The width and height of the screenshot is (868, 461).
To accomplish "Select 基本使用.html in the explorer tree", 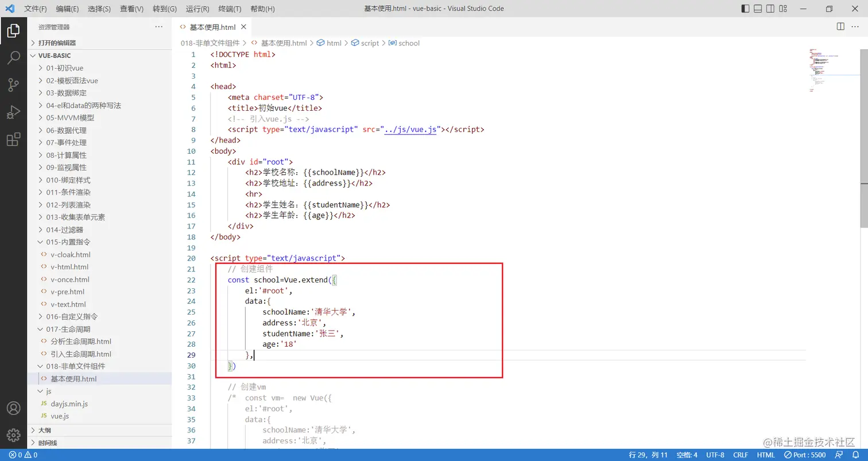I will pos(73,379).
